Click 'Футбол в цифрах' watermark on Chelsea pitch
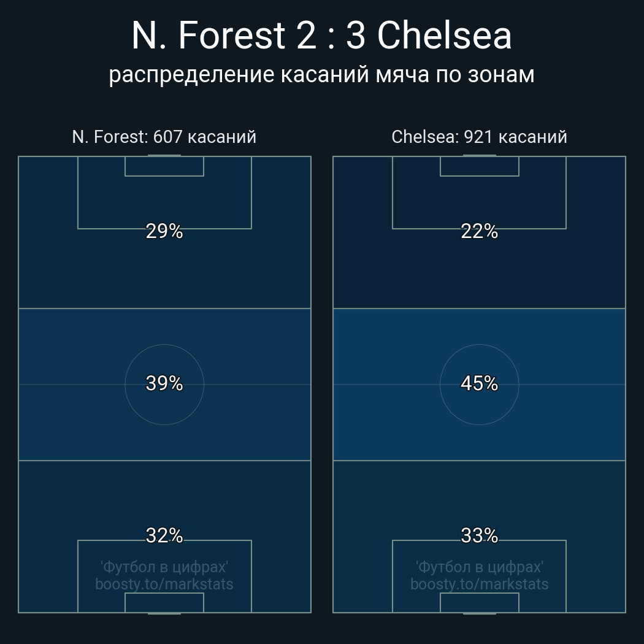This screenshot has height=644, width=644. pyautogui.click(x=479, y=567)
